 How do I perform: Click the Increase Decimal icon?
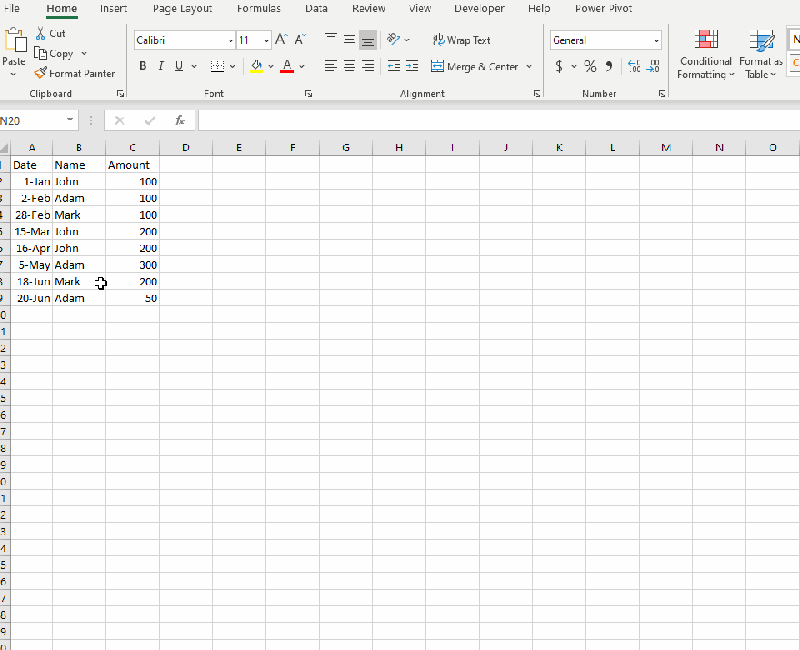pos(634,66)
